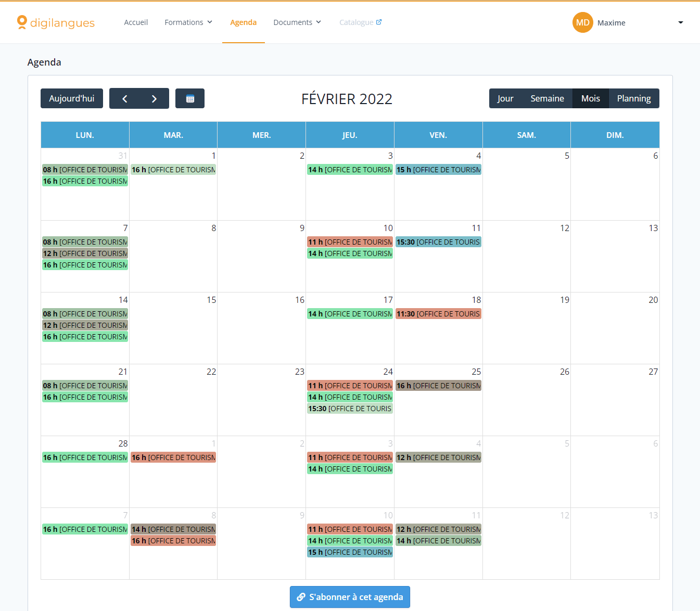Go to previous month arrow

click(124, 99)
